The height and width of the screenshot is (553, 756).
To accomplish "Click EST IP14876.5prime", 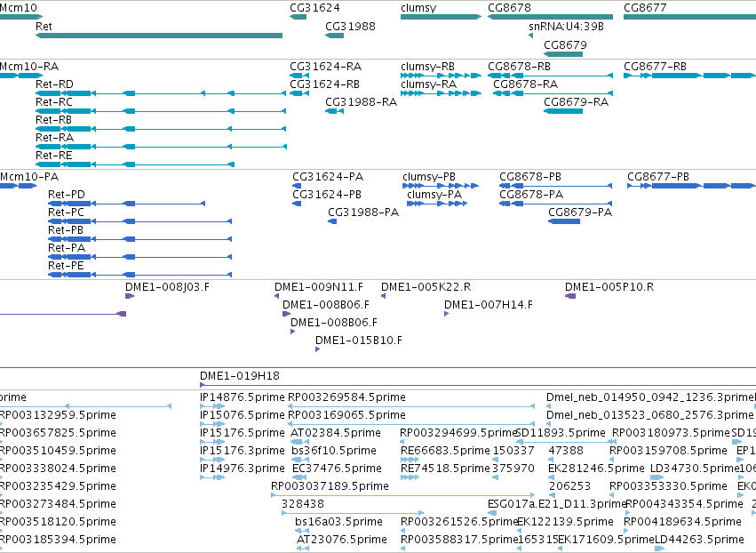I will [212, 407].
